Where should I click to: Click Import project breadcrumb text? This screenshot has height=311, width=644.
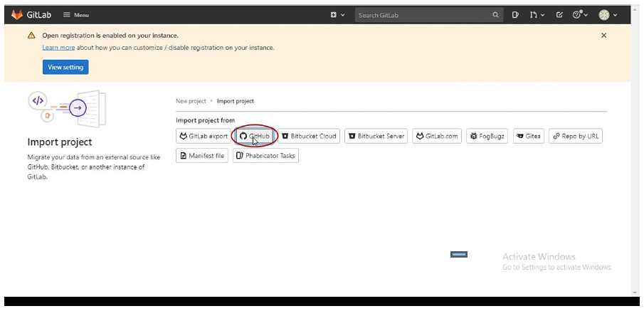click(236, 101)
